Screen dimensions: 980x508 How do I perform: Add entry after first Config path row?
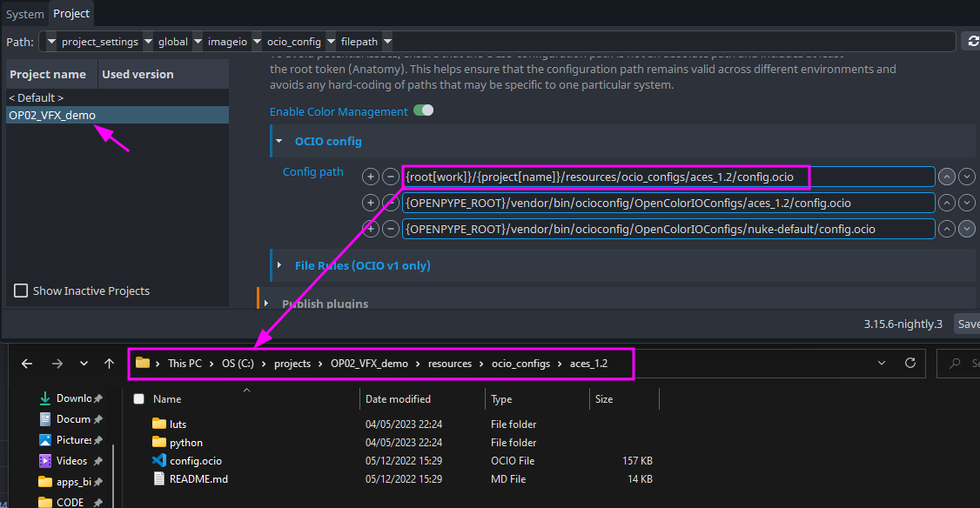[x=371, y=177]
